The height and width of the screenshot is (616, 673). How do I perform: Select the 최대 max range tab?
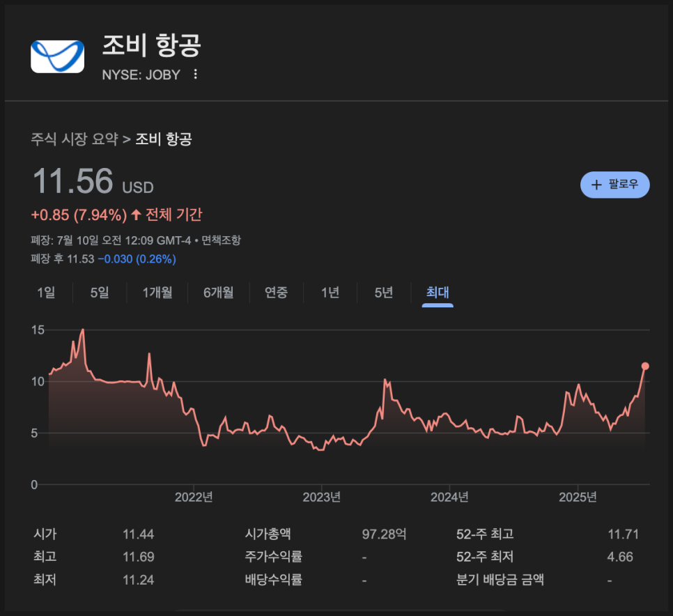(438, 293)
